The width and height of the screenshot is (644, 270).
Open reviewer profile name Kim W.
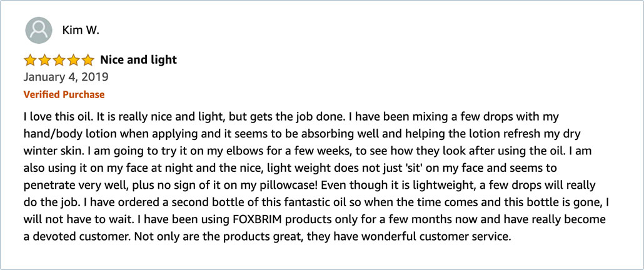(x=81, y=31)
